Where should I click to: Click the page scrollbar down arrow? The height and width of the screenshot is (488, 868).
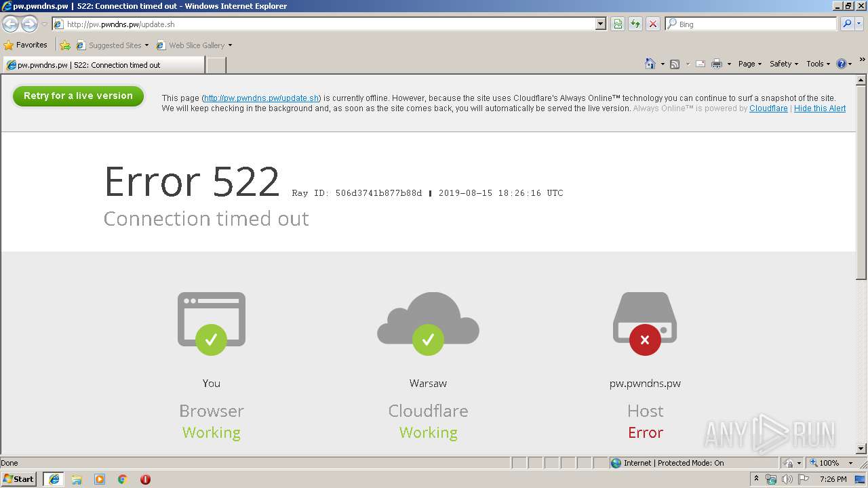point(861,448)
